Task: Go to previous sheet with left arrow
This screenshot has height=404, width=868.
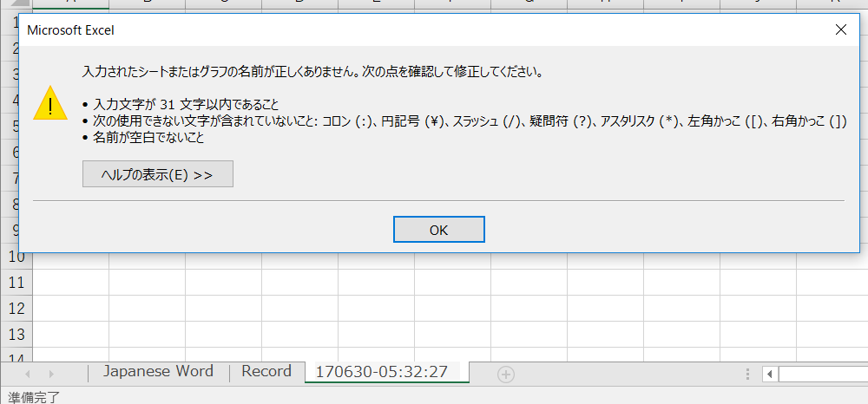Action: click(x=27, y=375)
